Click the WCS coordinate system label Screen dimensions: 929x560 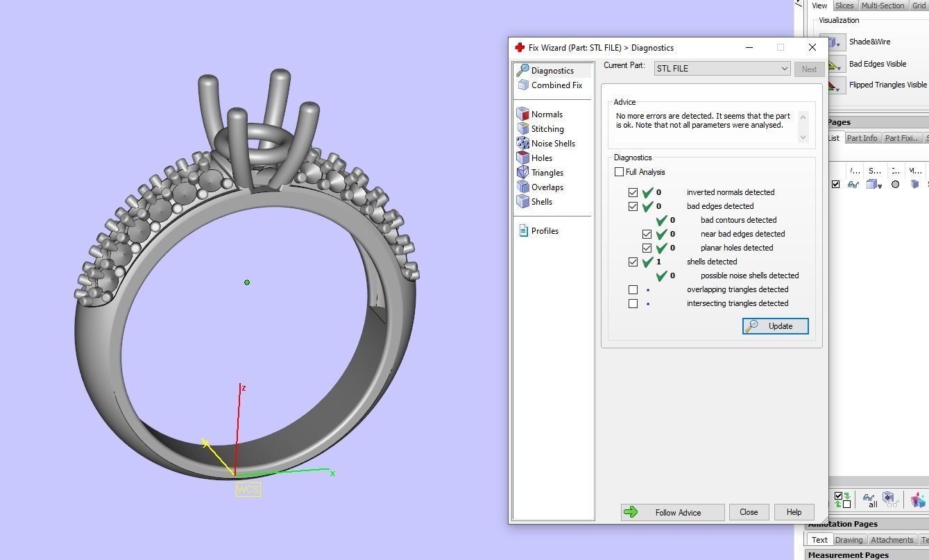(248, 489)
